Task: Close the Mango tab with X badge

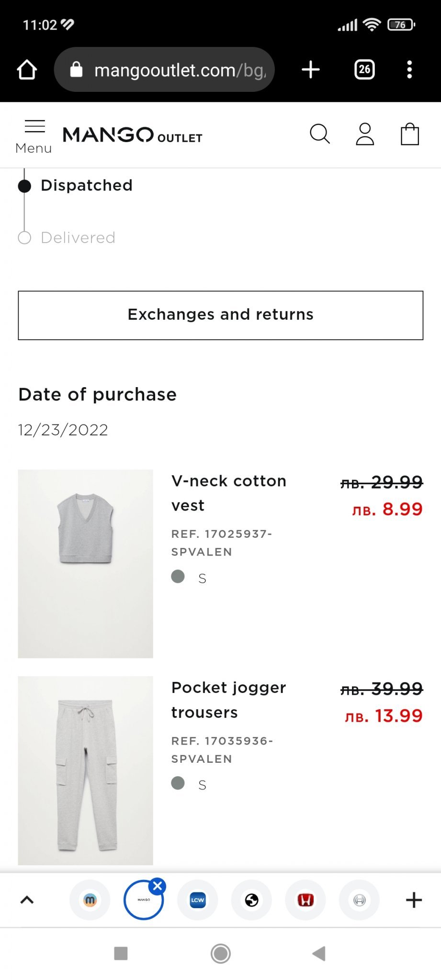Action: 158,886
